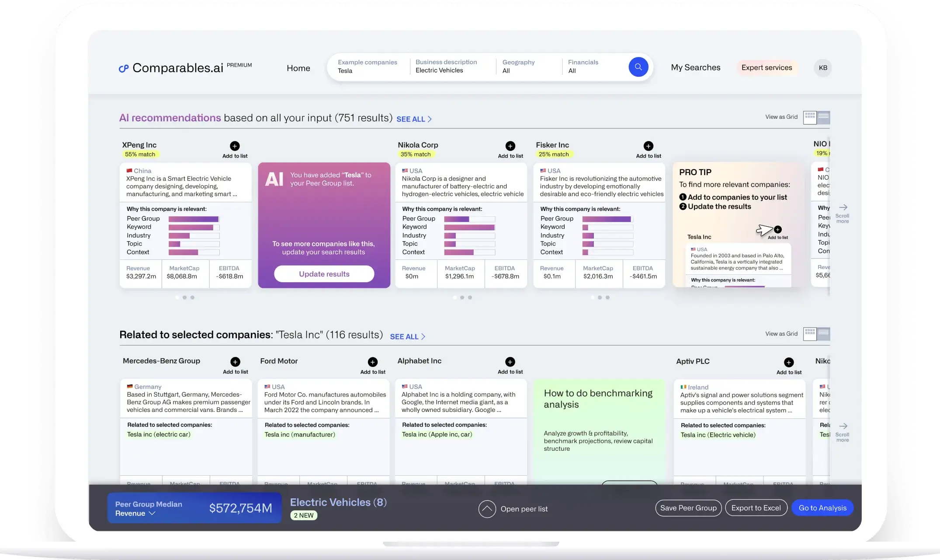Image resolution: width=940 pixels, height=560 pixels.
Task: Click the Example companies input field
Action: 367,66
